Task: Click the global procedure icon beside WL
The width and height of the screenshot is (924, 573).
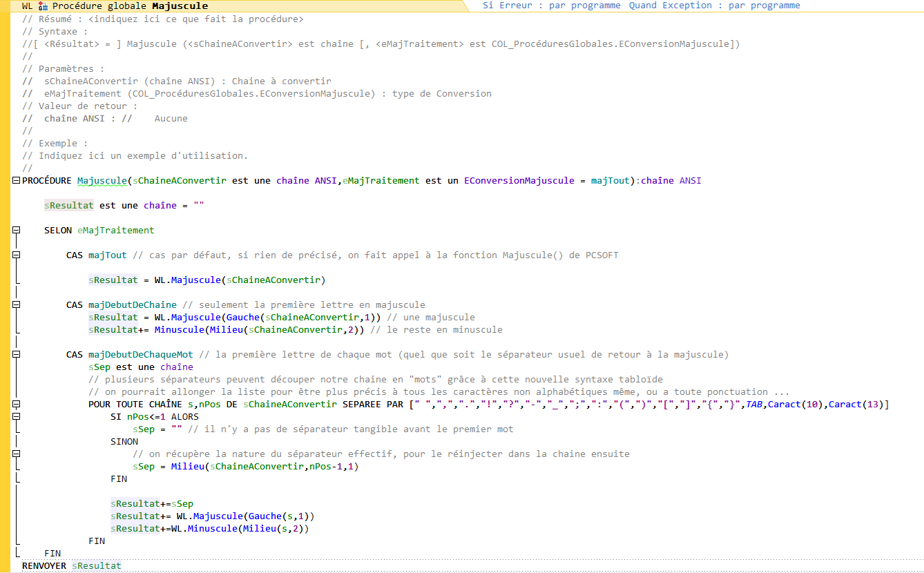Action: pyautogui.click(x=43, y=6)
